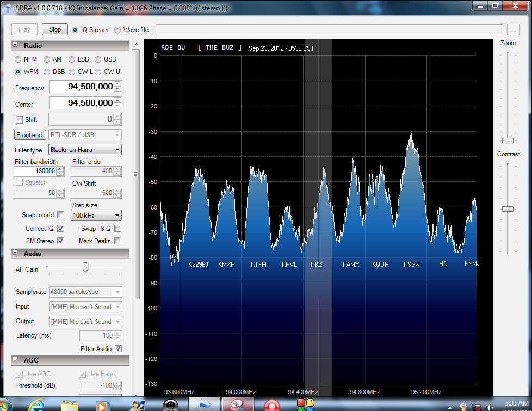Choose IQ Stream source option
Screen dimensions: 532x411
[75, 30]
